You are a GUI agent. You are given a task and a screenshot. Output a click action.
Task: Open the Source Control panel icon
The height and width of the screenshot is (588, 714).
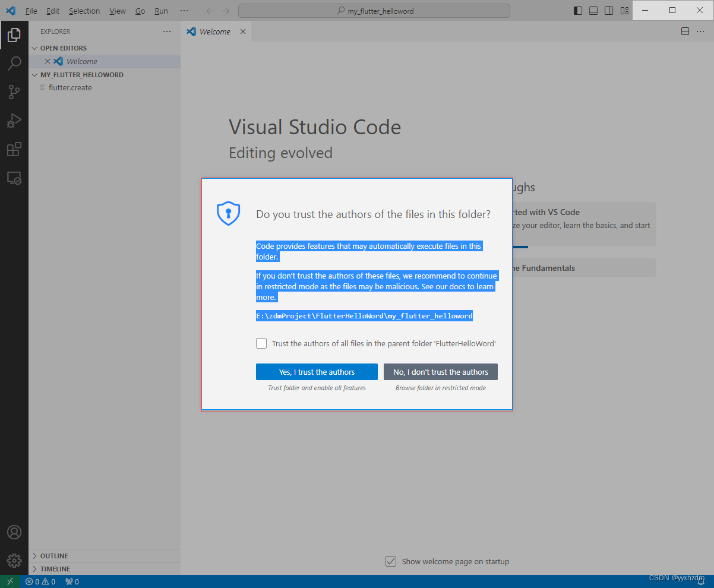(x=14, y=92)
